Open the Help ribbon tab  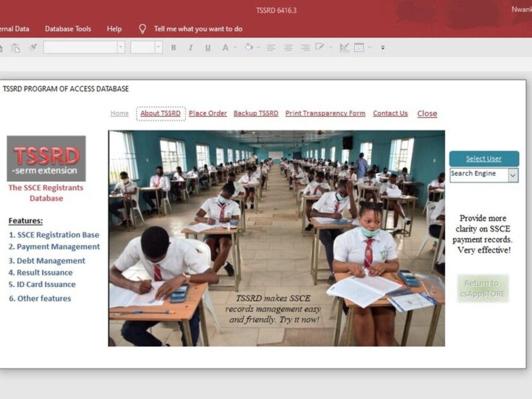pyautogui.click(x=114, y=29)
